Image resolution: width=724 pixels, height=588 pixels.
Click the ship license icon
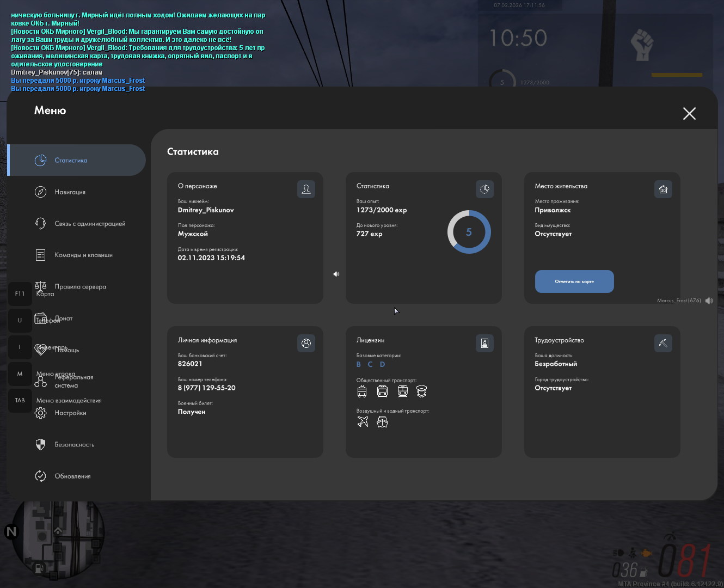[x=383, y=422]
